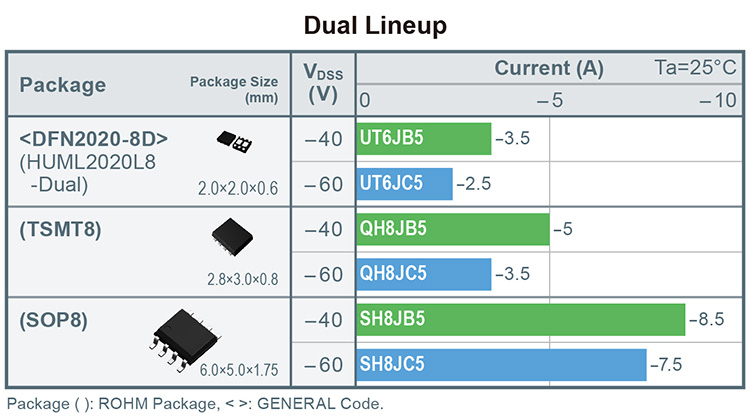Click the Ta=25°C condition label
The image size is (750, 420).
(696, 69)
